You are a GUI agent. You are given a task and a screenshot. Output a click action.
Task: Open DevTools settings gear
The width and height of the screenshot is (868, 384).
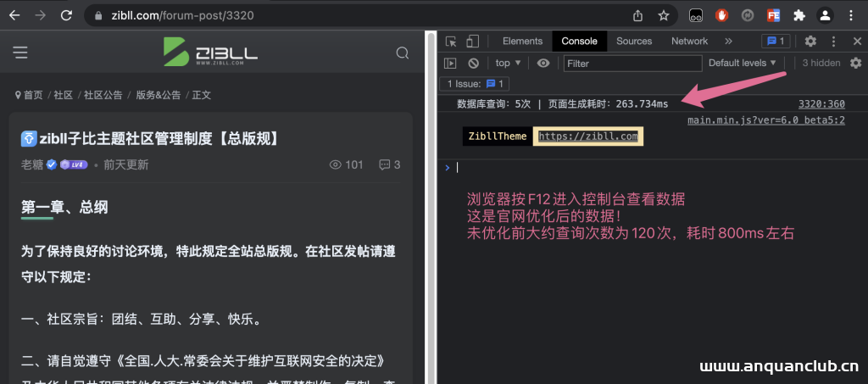810,41
